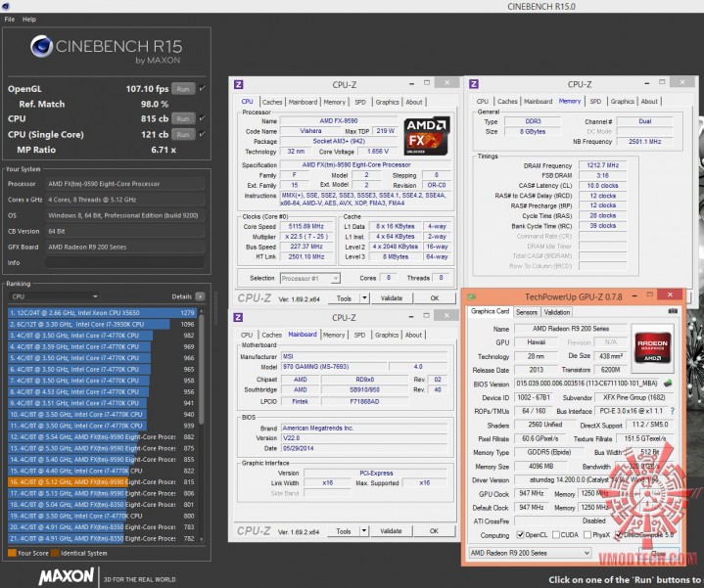
Task: Select ranking row 18 FX-8350 at 5.04 GHz
Action: click(102, 505)
